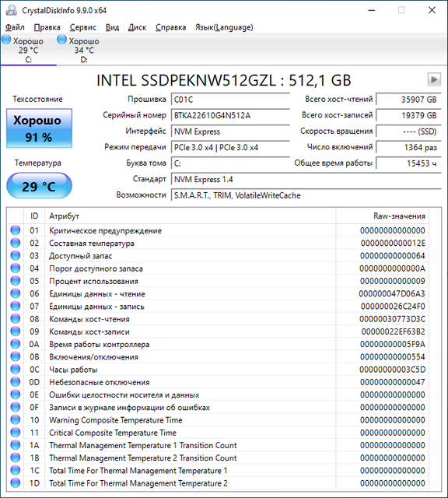Click the status orb for attribute 0C
Screen dimensions: 448x498
coord(16,370)
